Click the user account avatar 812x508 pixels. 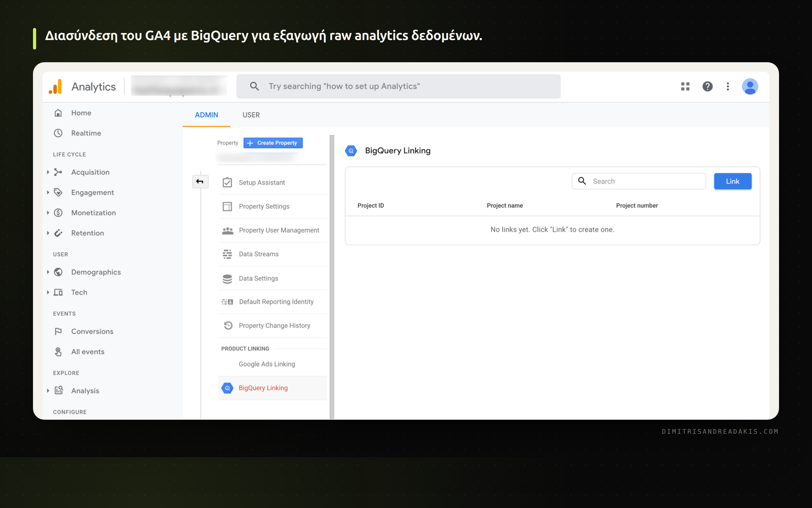click(x=750, y=86)
